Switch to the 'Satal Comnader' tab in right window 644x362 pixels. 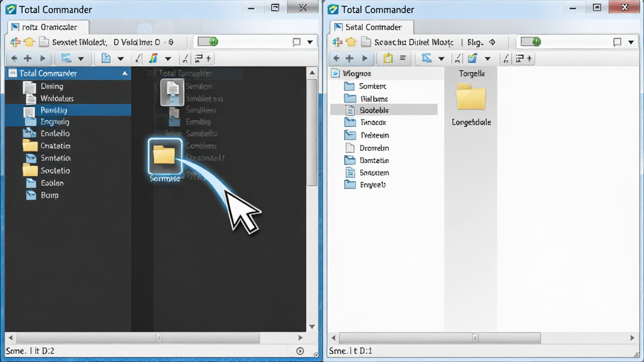pos(372,27)
